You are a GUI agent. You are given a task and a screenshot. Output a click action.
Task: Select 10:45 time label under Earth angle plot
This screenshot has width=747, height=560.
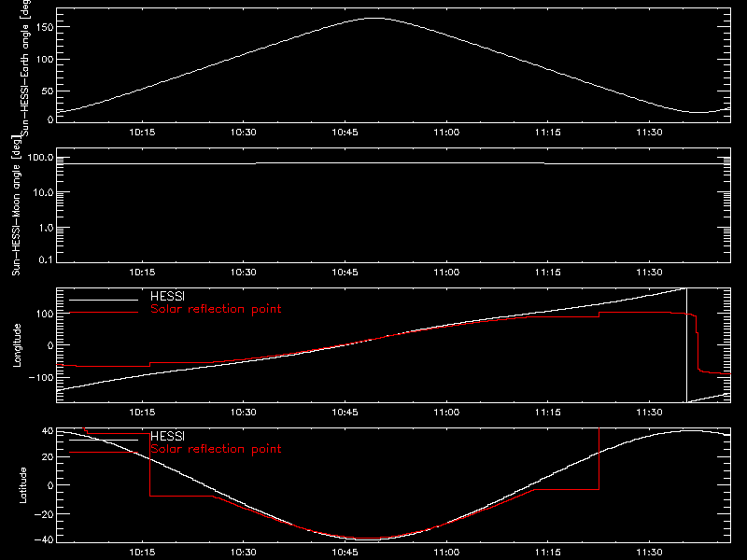pos(345,132)
